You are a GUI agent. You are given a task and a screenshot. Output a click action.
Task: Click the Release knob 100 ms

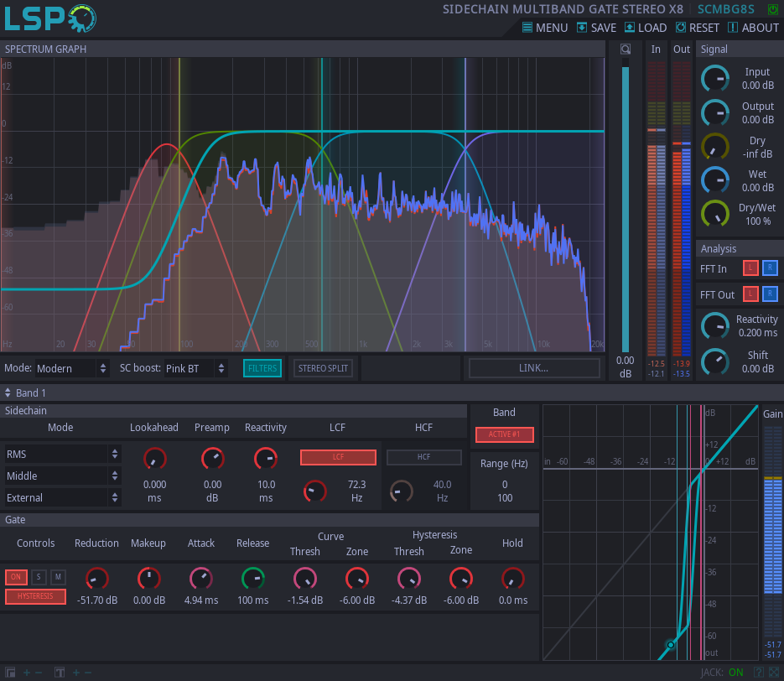pyautogui.click(x=253, y=579)
